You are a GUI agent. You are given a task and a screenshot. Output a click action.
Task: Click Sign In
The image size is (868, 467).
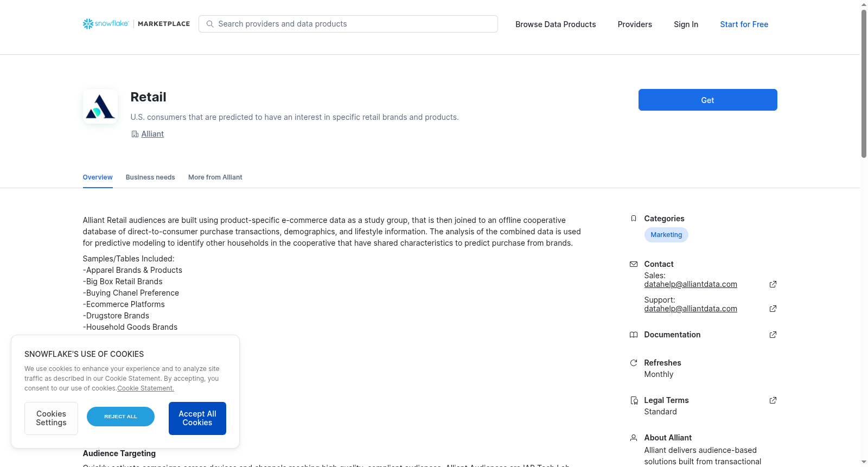686,24
